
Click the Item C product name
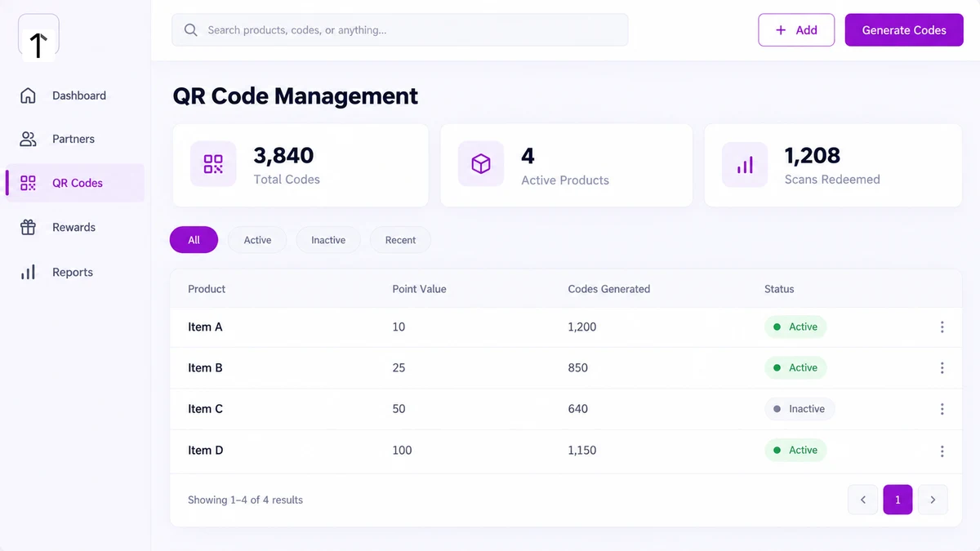coord(205,409)
